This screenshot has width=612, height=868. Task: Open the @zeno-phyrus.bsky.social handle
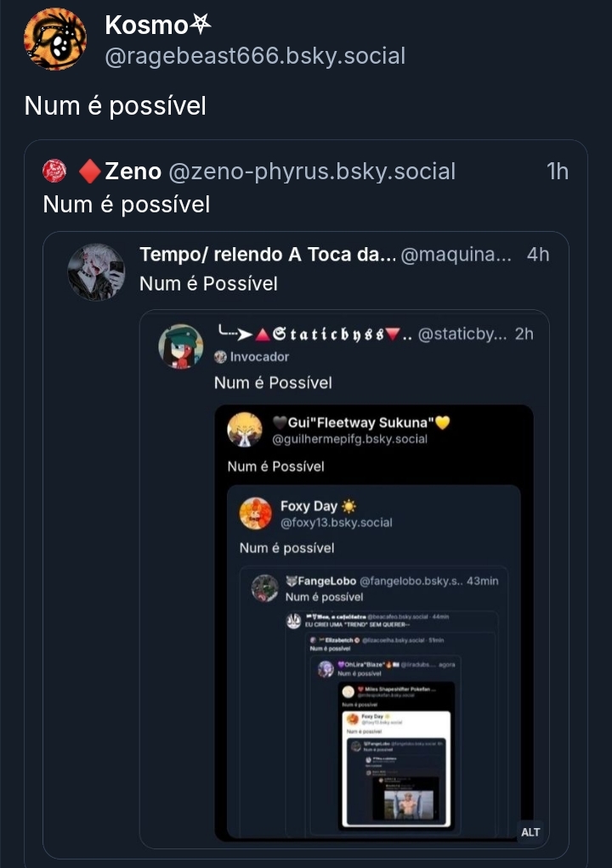coord(312,172)
